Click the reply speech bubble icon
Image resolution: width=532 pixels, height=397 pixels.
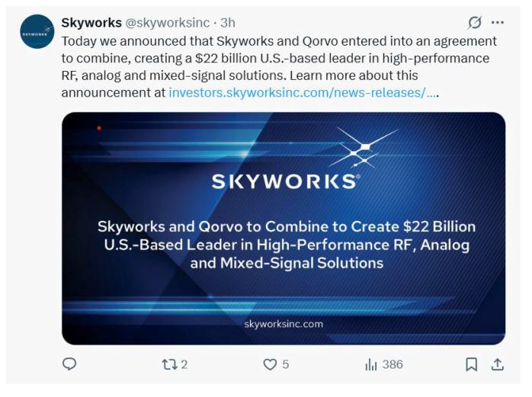pyautogui.click(x=69, y=364)
